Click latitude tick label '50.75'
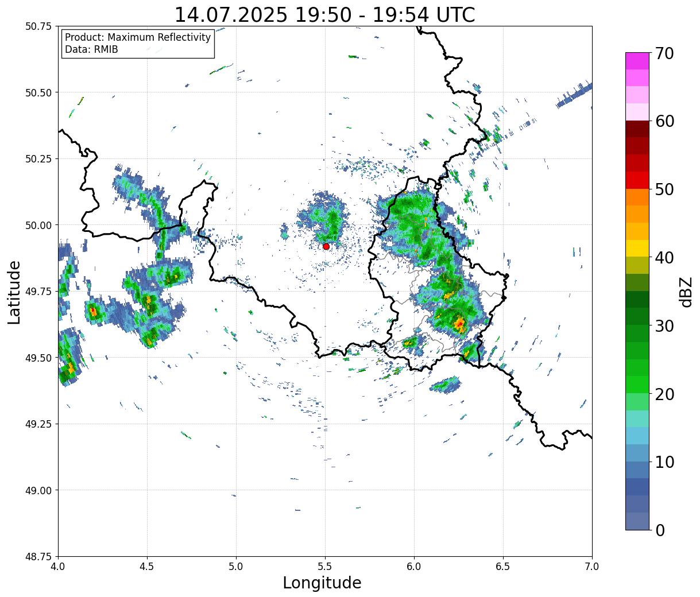 [40, 26]
